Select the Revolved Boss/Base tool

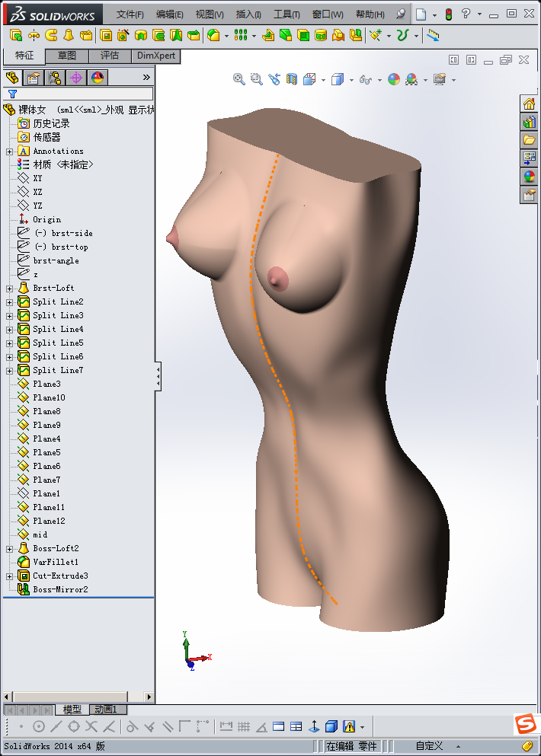[34, 35]
